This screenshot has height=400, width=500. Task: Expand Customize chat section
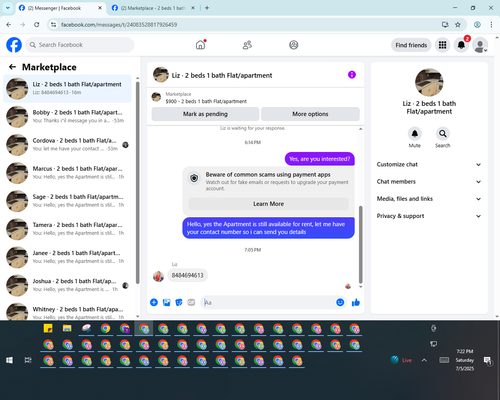coord(429,164)
